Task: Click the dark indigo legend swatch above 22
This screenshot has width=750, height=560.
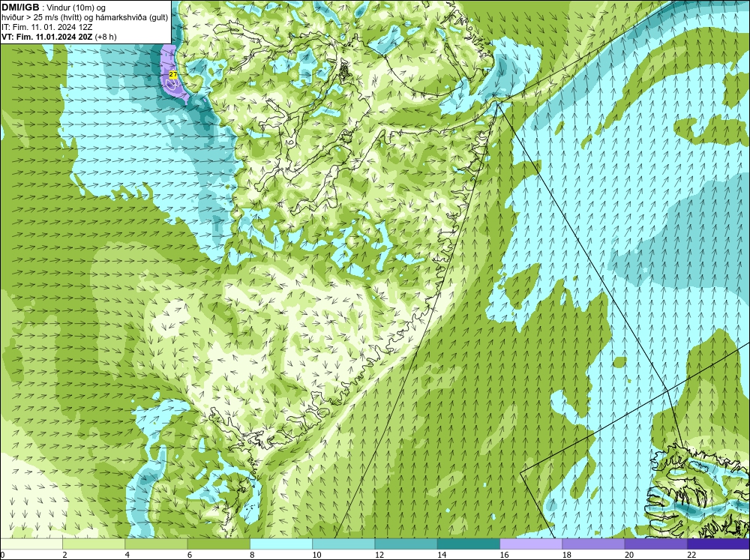Action: [x=718, y=544]
